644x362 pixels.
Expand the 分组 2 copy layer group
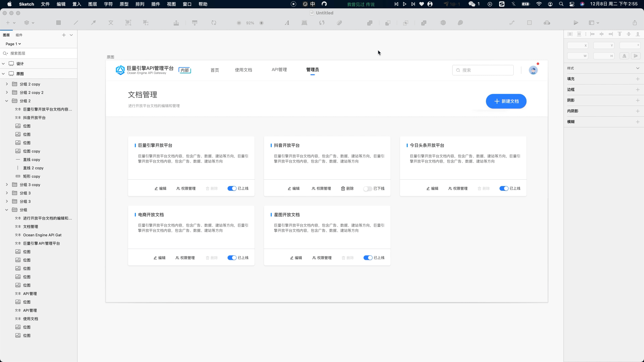7,84
